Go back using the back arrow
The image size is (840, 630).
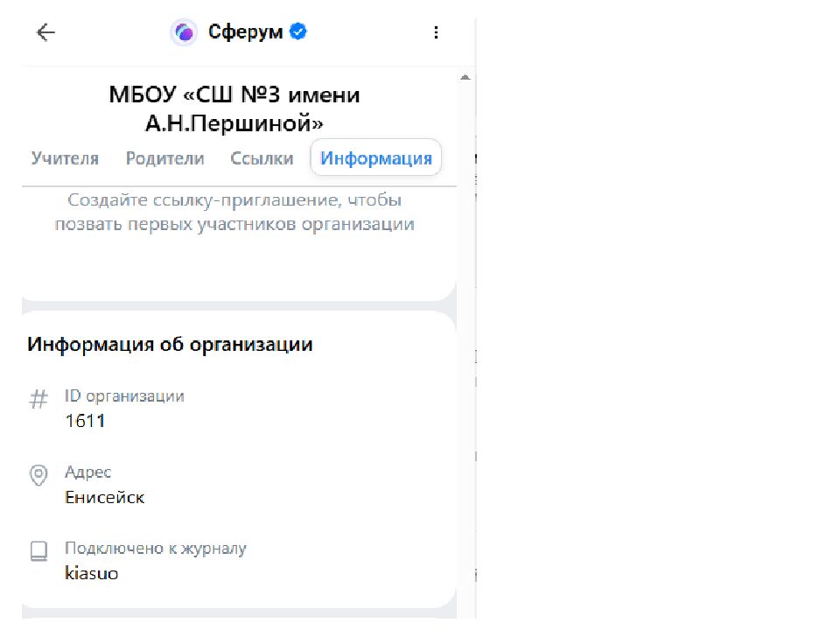tap(45, 31)
